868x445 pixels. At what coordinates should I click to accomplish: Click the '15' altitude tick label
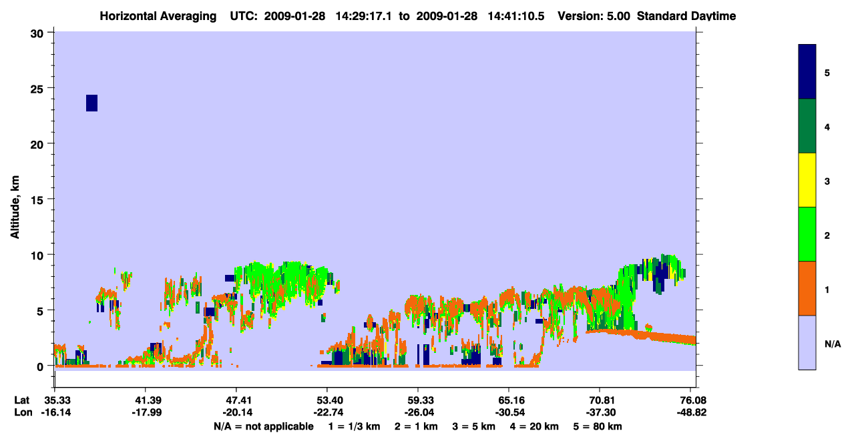pos(39,199)
